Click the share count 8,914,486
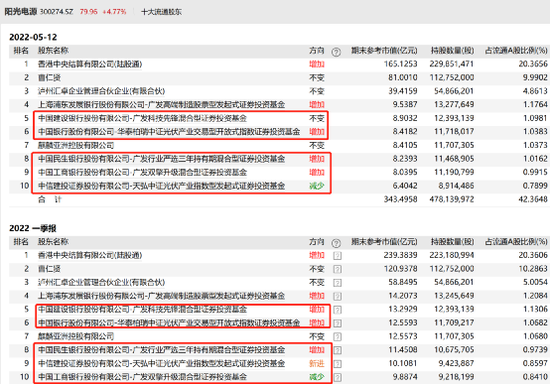The height and width of the screenshot is (384, 550). pyautogui.click(x=456, y=186)
